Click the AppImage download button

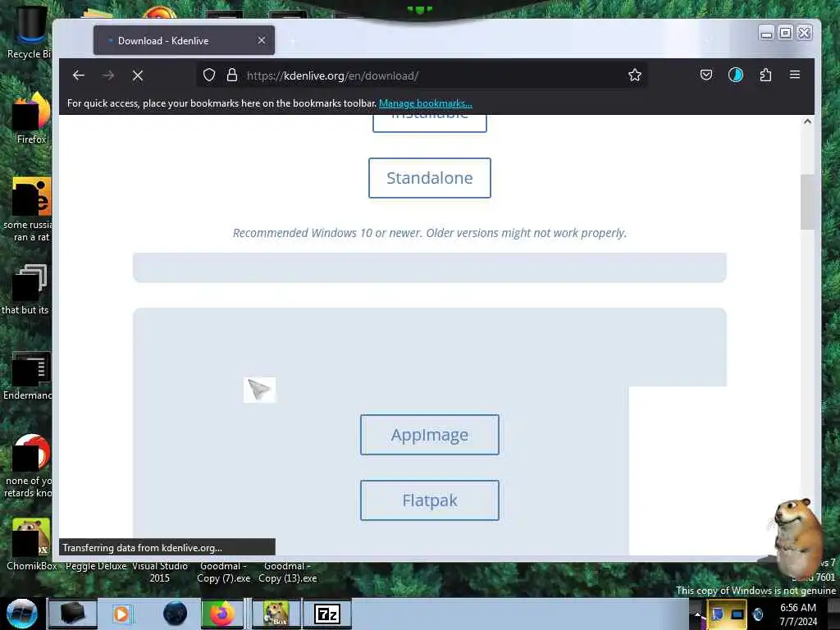pos(430,435)
